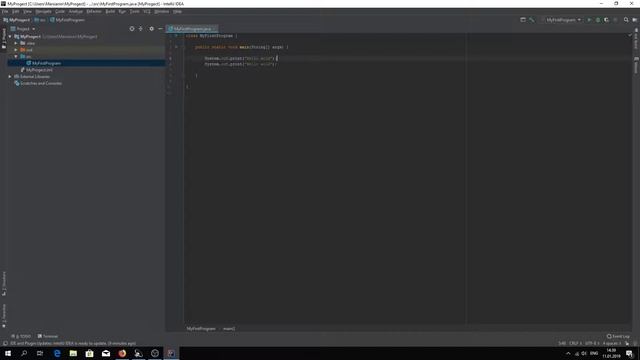Open the Code menu
Image resolution: width=640 pixels, height=360 pixels.
60,11
